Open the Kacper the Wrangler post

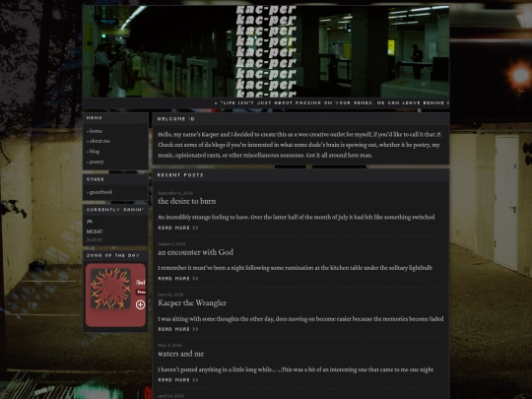pyautogui.click(x=192, y=303)
